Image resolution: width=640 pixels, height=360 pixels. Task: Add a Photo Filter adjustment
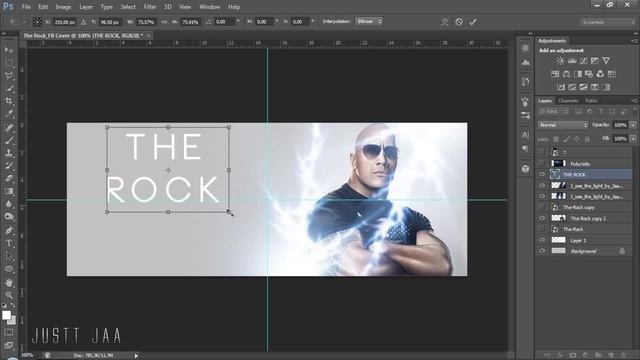pos(589,74)
